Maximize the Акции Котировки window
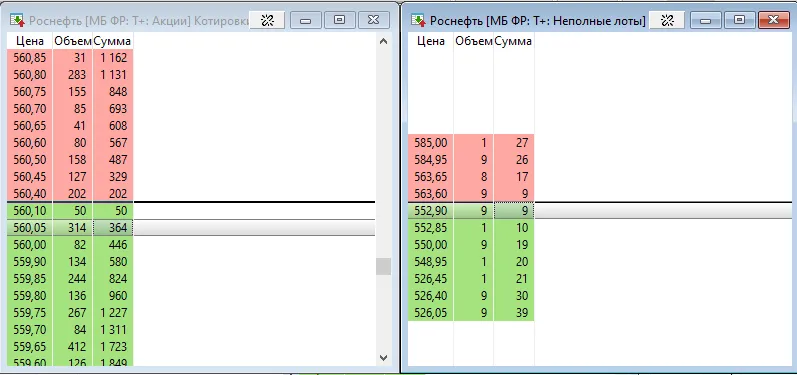Viewport: 797px width, 375px height. tap(340, 20)
